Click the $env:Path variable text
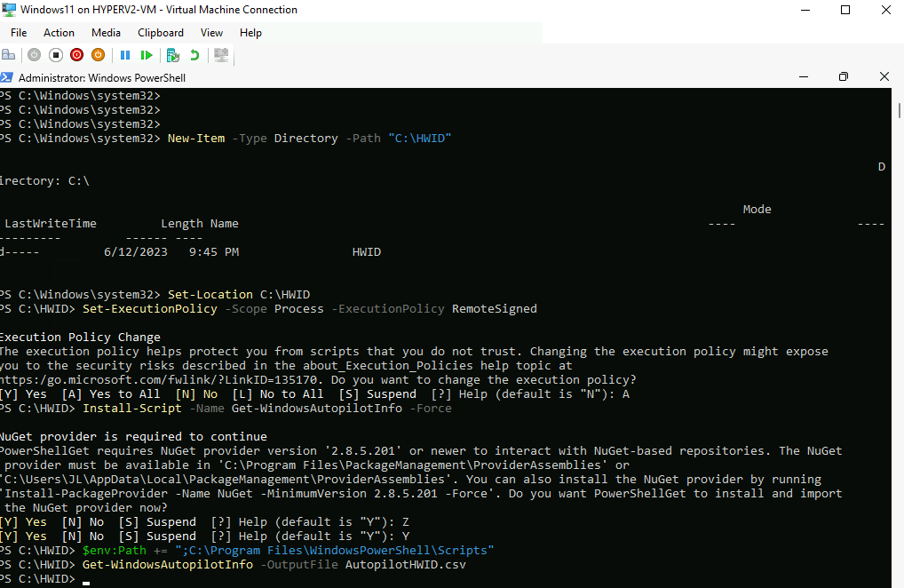The width and height of the screenshot is (904, 588). pos(115,551)
